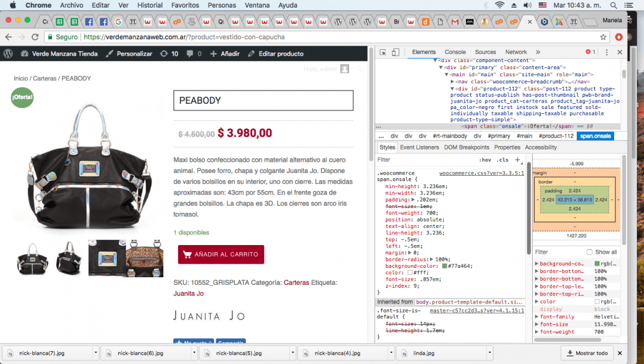The image size is (644, 364).
Task: Click the admin avatar icon next to Hola, admin
Action: coord(345,69)
